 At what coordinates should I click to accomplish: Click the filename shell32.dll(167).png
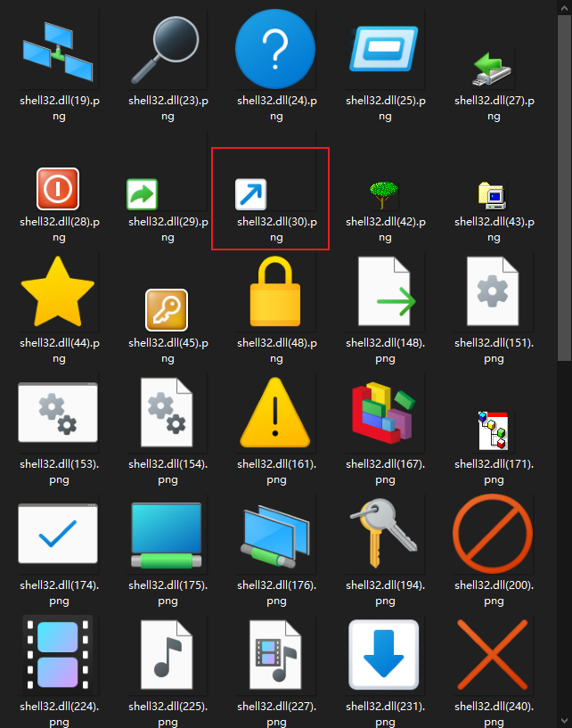point(386,471)
